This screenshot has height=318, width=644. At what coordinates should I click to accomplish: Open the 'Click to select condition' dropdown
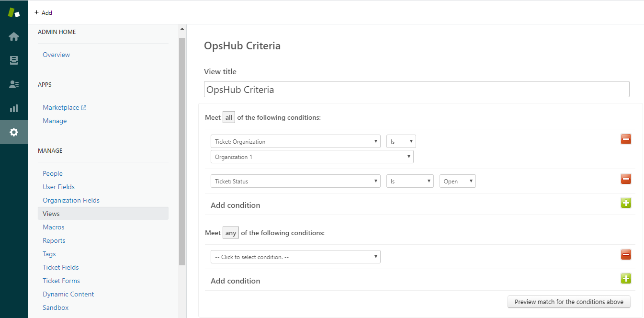tap(295, 257)
